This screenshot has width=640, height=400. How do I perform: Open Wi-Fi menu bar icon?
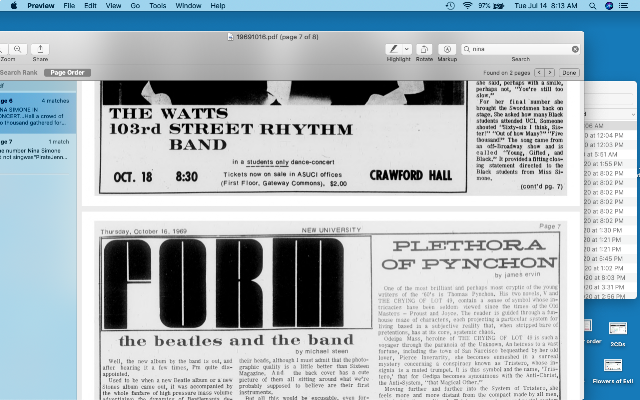(467, 6)
